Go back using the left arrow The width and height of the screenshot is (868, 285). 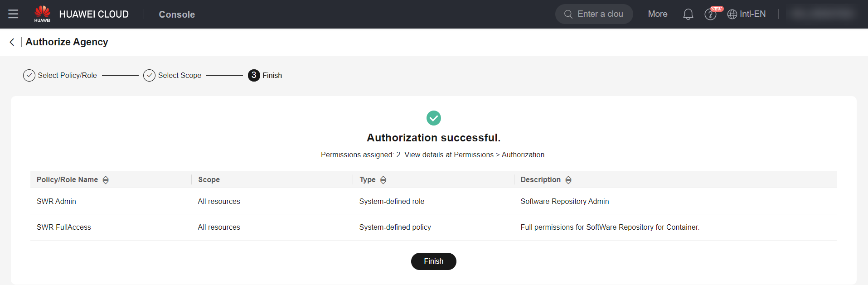(x=12, y=42)
